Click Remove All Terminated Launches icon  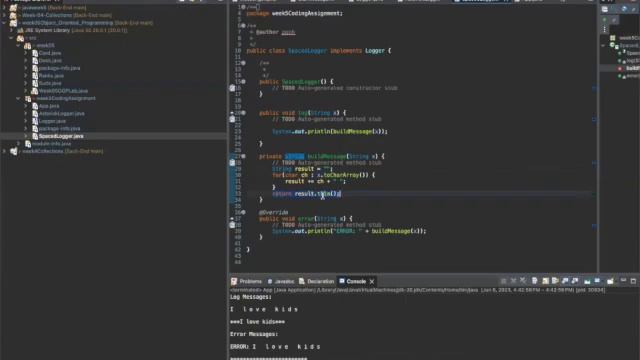click(x=523, y=281)
